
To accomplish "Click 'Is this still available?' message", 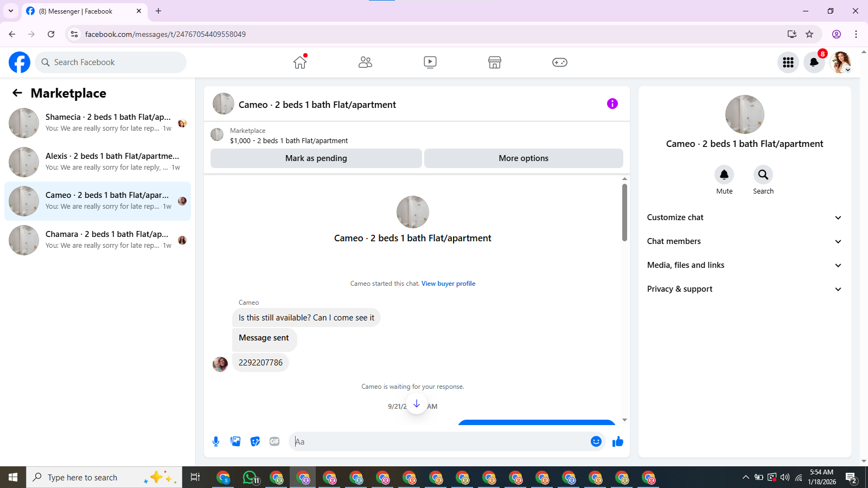I will pyautogui.click(x=307, y=318).
